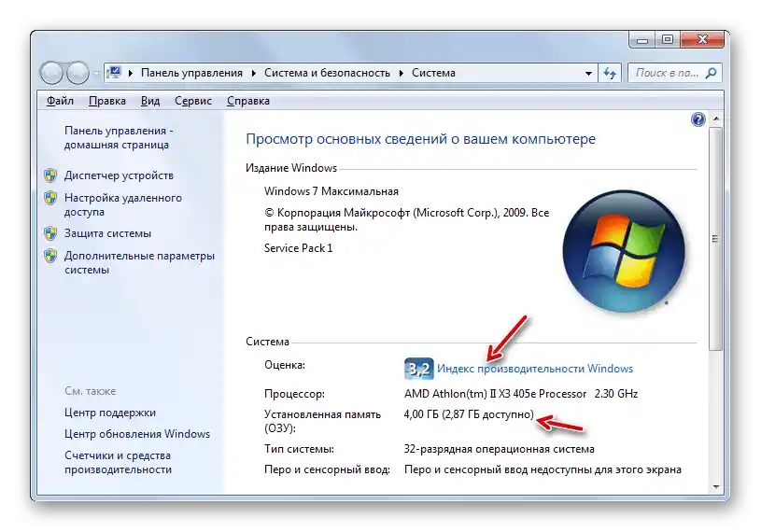Image resolution: width=761 pixels, height=532 pixels.
Task: Open Настройка удаленного доступа link
Action: (x=123, y=204)
